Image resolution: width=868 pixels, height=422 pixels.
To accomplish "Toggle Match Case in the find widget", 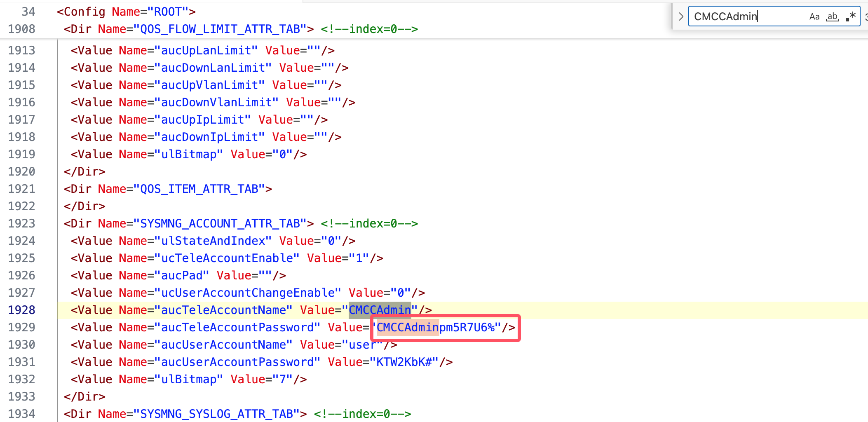I will click(814, 16).
